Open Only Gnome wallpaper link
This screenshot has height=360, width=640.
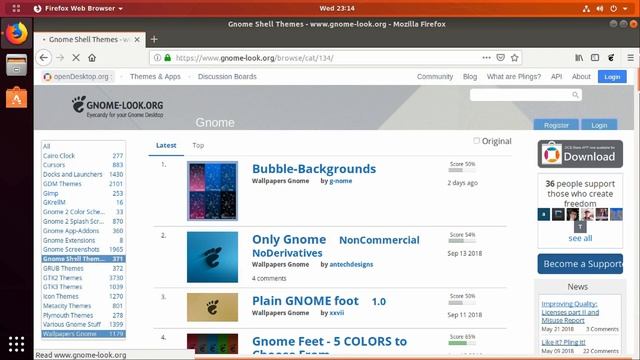[289, 240]
